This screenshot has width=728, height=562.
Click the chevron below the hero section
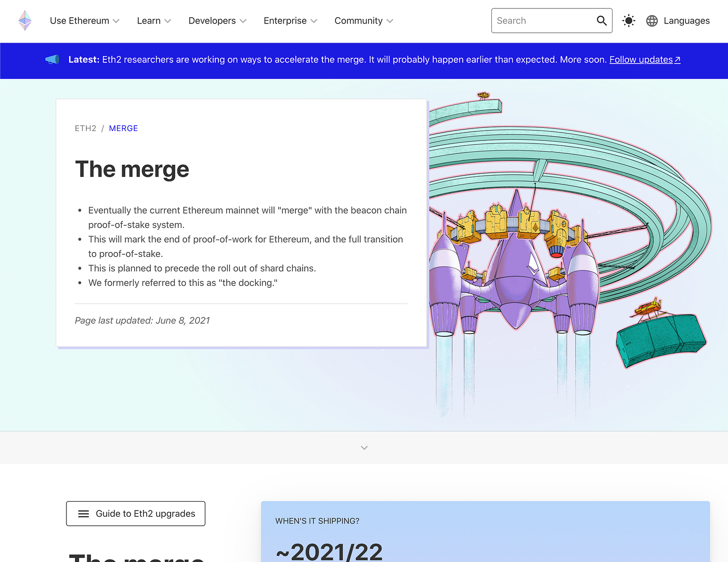click(364, 448)
